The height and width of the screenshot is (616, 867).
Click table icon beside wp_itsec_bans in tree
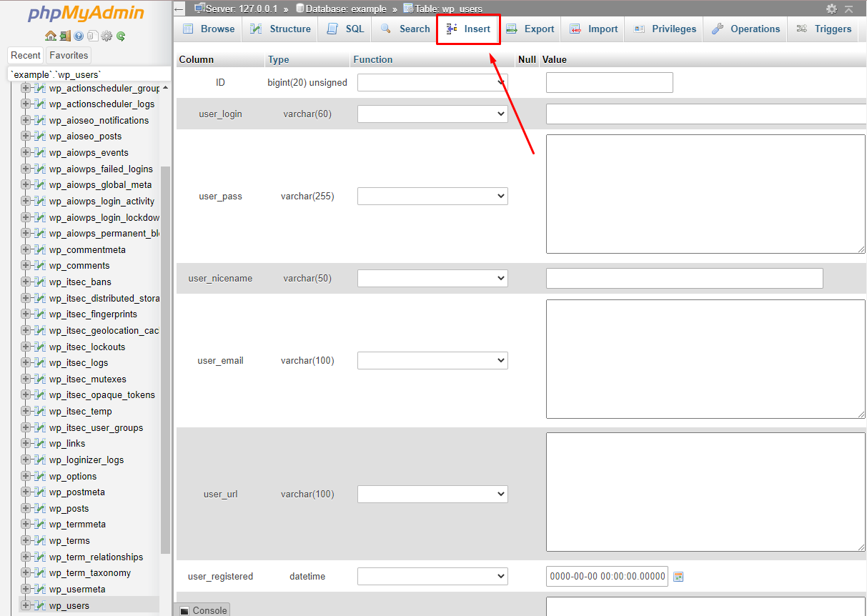40,282
